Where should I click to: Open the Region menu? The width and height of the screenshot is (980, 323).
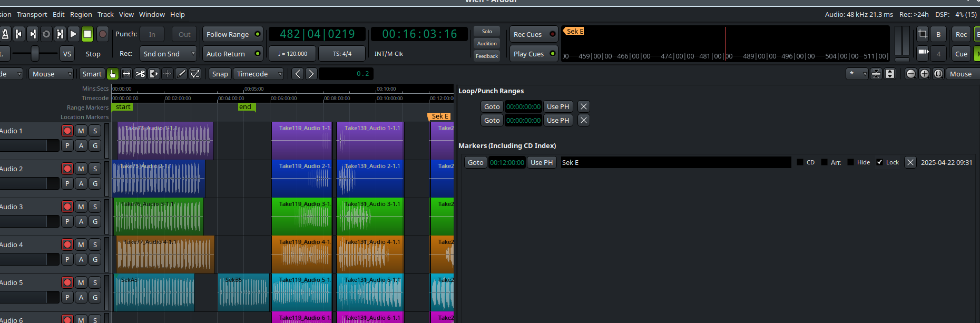[81, 14]
